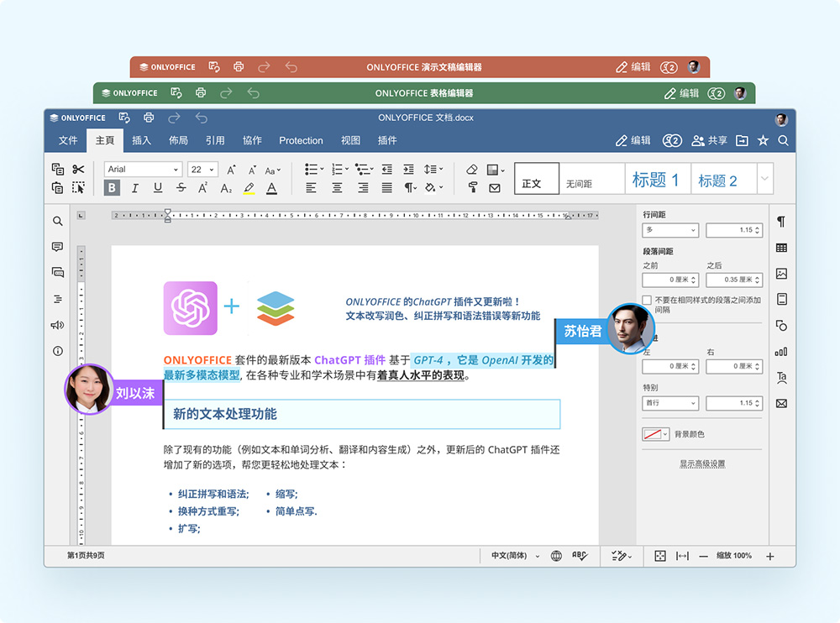Increase font size with larger A icon
The height and width of the screenshot is (623, 840).
231,170
